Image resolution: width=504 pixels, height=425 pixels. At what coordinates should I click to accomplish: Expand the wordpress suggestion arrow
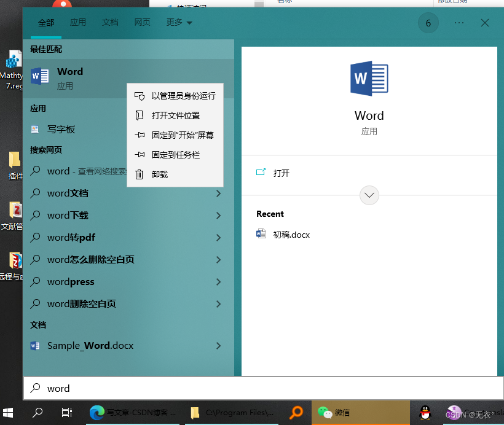(x=219, y=282)
